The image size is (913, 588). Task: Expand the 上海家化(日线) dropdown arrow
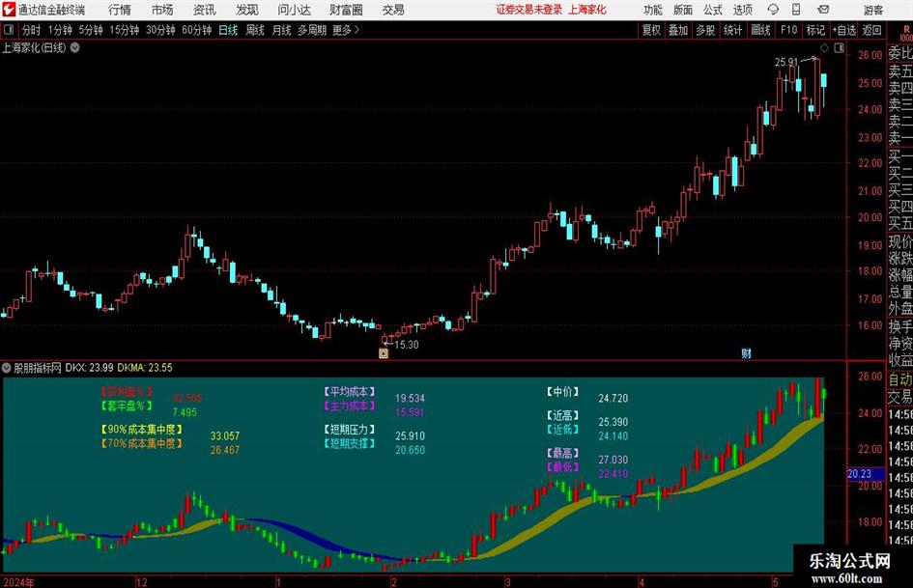coord(75,47)
